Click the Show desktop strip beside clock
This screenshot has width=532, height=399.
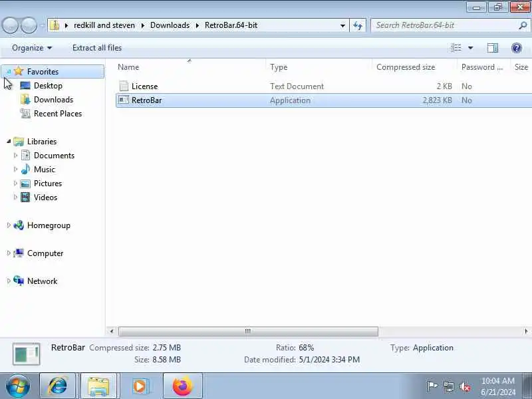click(528, 386)
